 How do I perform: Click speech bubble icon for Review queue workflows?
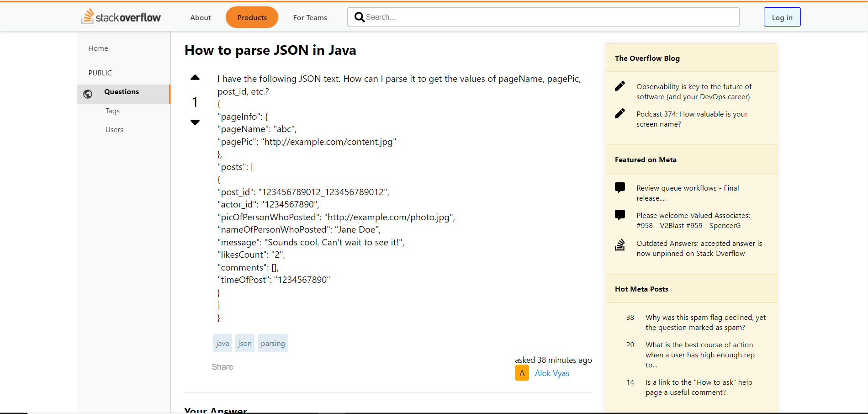pos(620,187)
